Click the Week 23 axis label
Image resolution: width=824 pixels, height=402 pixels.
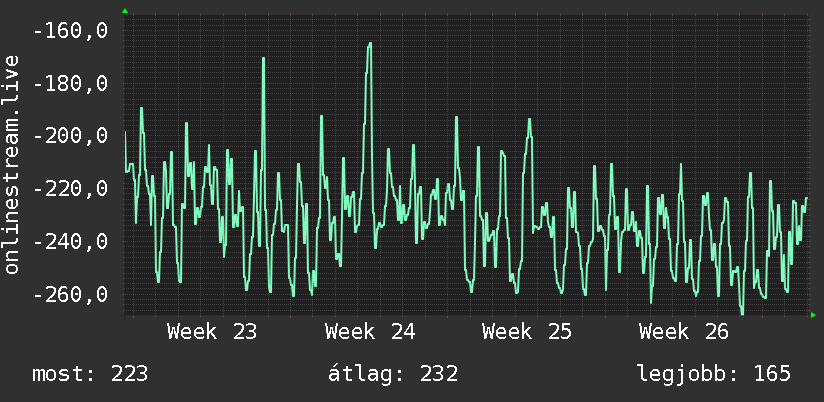click(x=212, y=332)
